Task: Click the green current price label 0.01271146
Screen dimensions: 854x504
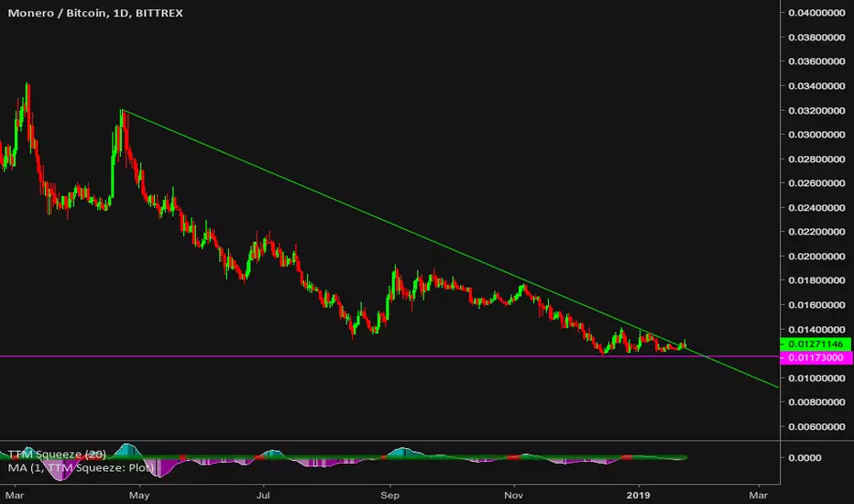Action: pyautogui.click(x=816, y=345)
